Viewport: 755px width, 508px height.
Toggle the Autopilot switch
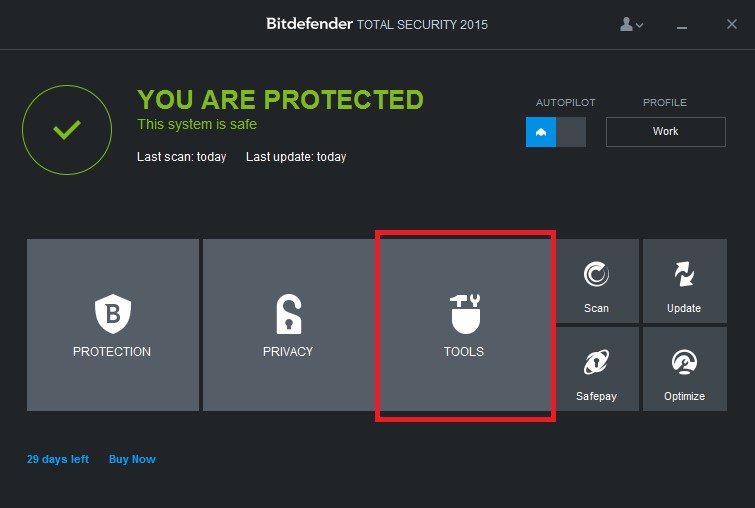coord(556,132)
